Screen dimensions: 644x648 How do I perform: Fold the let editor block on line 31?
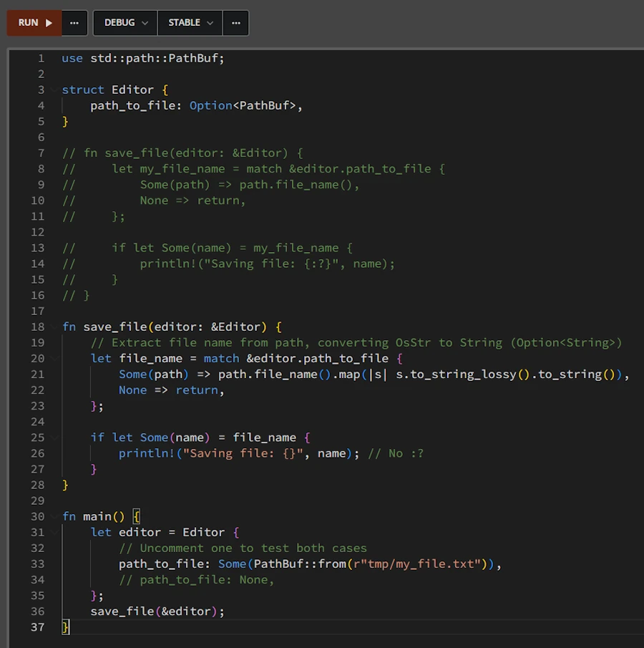(54, 533)
